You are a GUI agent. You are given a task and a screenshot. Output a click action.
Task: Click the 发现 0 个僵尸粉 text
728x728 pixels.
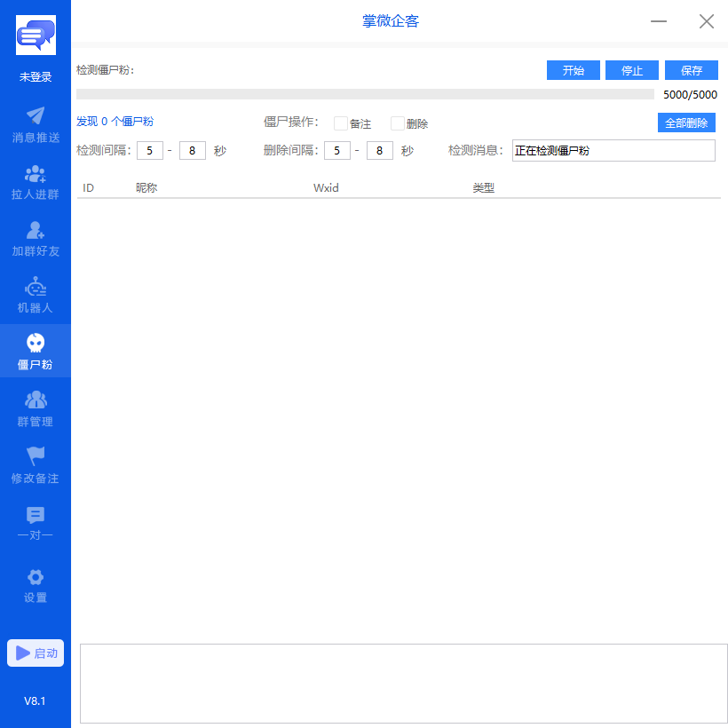pyautogui.click(x=115, y=121)
